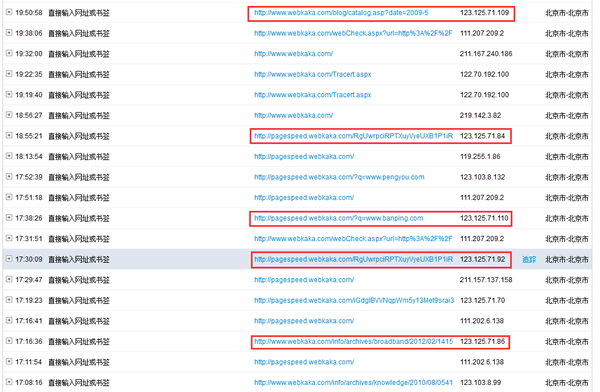The height and width of the screenshot is (392, 600).
Task: Open the webCheck.aspx link at 17:31:51
Action: [353, 238]
